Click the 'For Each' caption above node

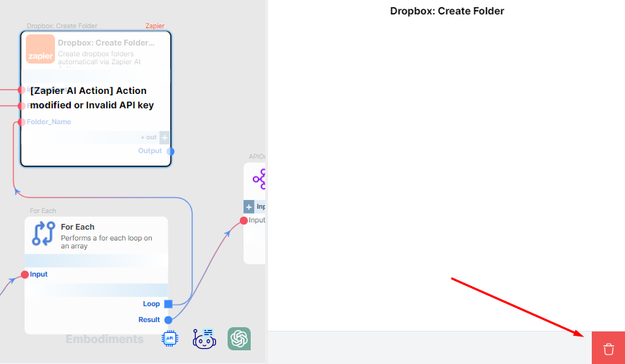pos(43,211)
